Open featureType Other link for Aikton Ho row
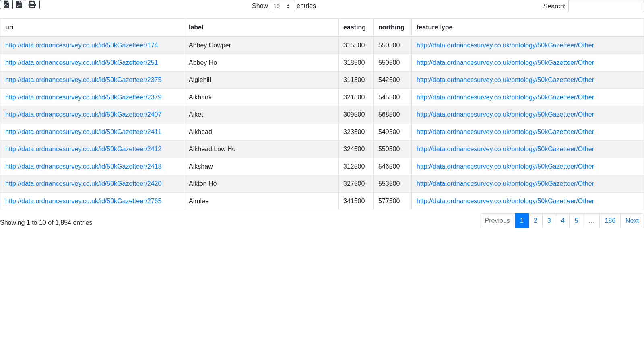Viewport: 644px width, 362px height. [x=505, y=184]
